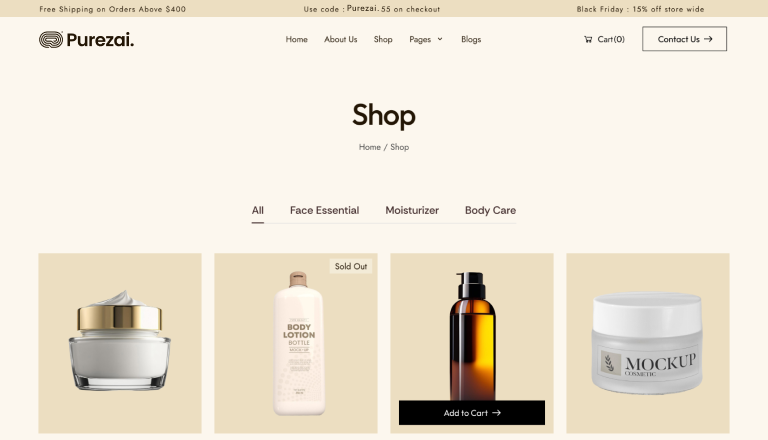Click Home in the breadcrumb
The width and height of the screenshot is (768, 440).
tap(369, 147)
